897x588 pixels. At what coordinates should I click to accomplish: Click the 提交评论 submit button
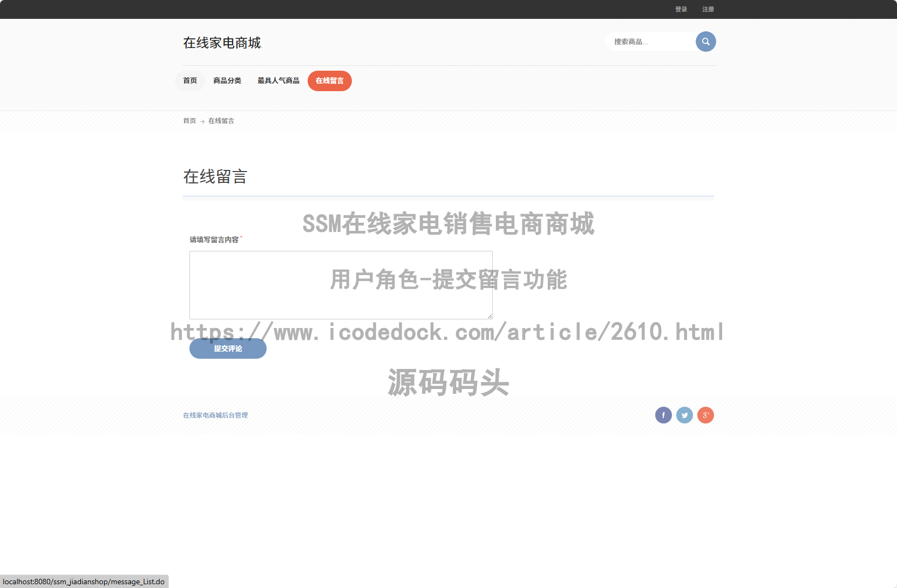point(227,348)
